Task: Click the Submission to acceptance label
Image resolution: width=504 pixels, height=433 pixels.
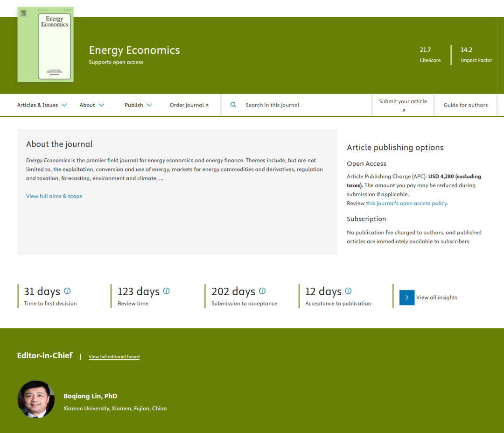Action: pos(244,303)
